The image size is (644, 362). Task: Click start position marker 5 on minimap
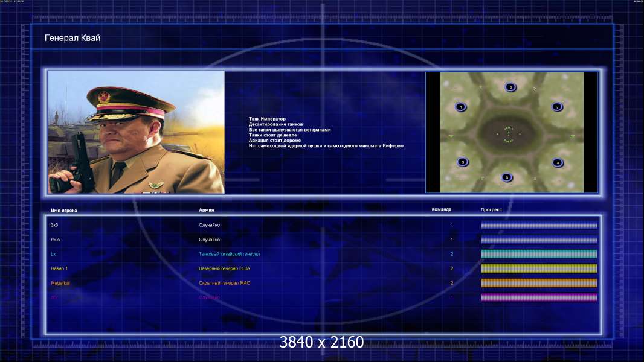click(x=507, y=177)
